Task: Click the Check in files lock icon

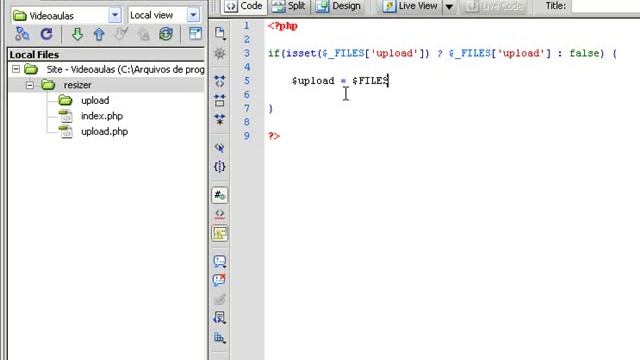Action: click(x=144, y=34)
